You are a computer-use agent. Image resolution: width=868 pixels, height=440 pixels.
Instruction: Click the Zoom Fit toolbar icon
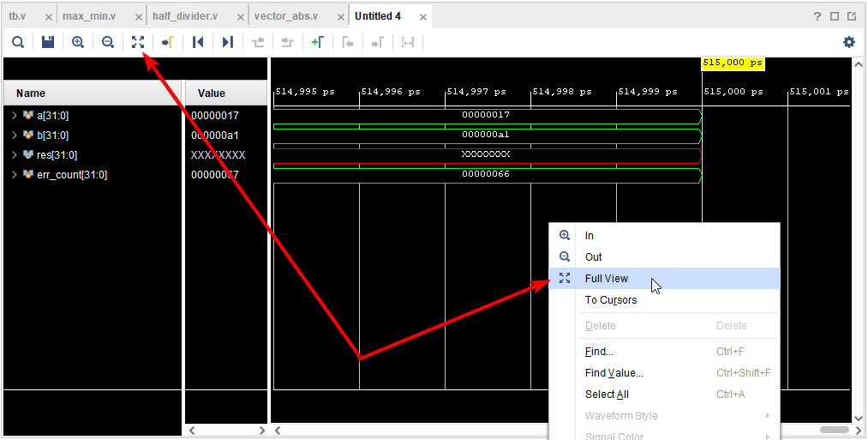(x=138, y=42)
